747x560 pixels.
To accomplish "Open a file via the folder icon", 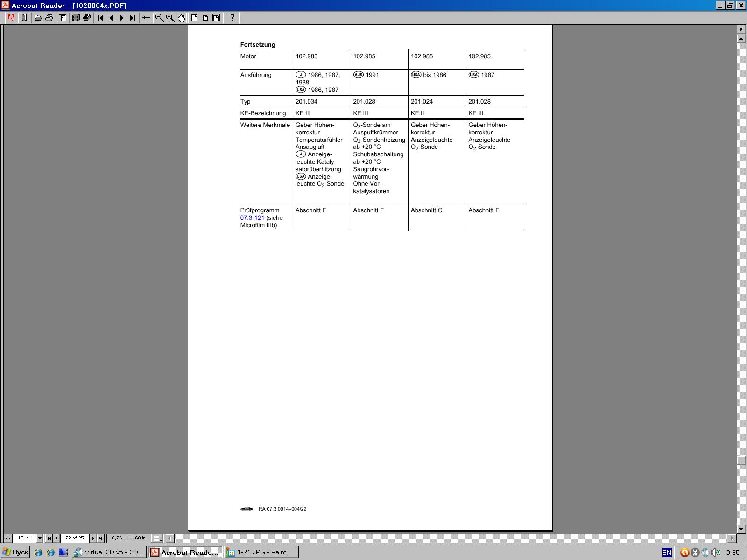I will [x=38, y=18].
